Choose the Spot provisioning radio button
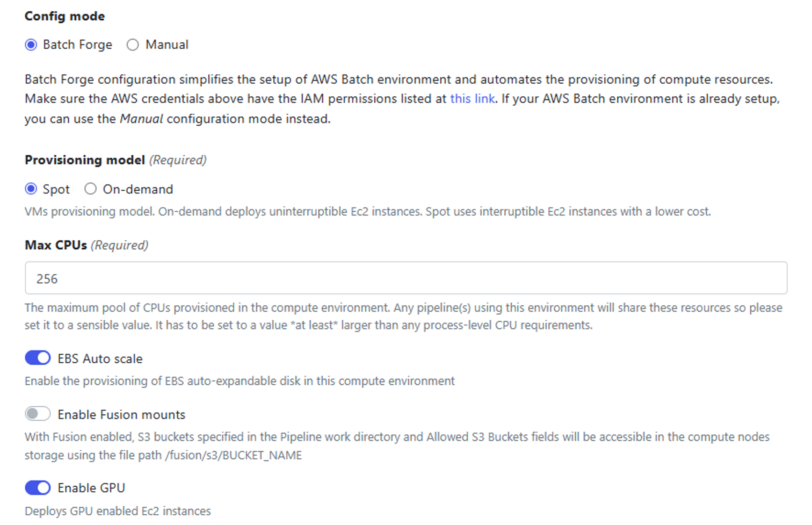 click(x=31, y=189)
